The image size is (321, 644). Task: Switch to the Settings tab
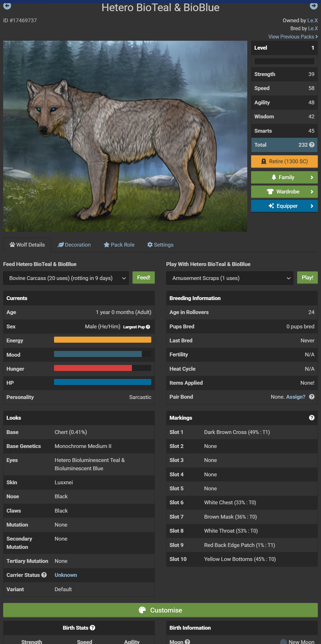pyautogui.click(x=160, y=245)
